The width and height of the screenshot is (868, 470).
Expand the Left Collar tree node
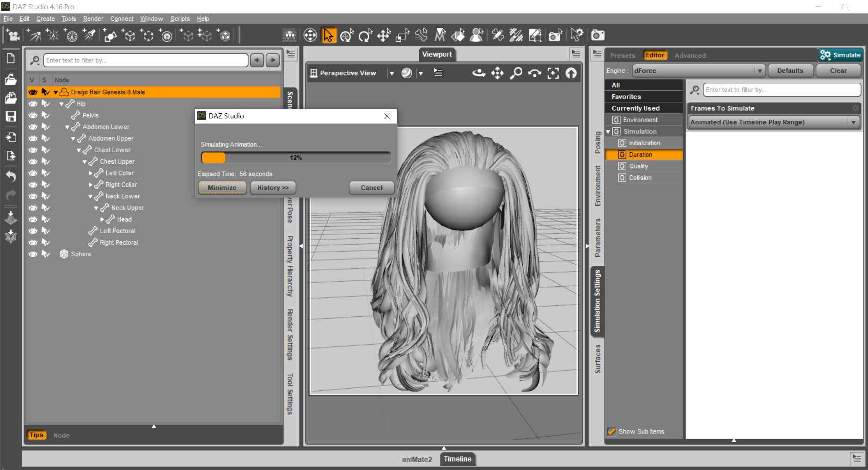[91, 173]
